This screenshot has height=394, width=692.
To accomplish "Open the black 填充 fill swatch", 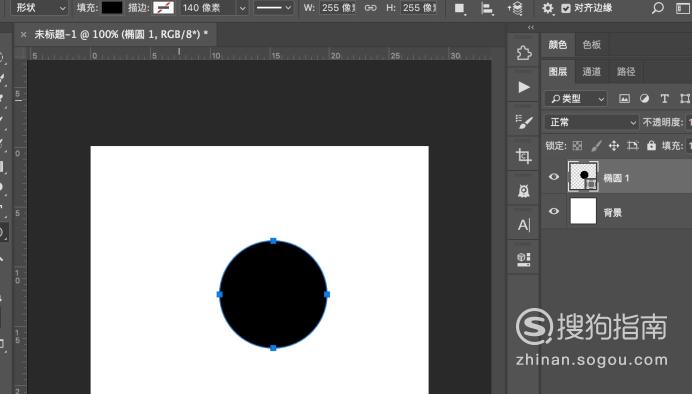I will click(x=112, y=8).
